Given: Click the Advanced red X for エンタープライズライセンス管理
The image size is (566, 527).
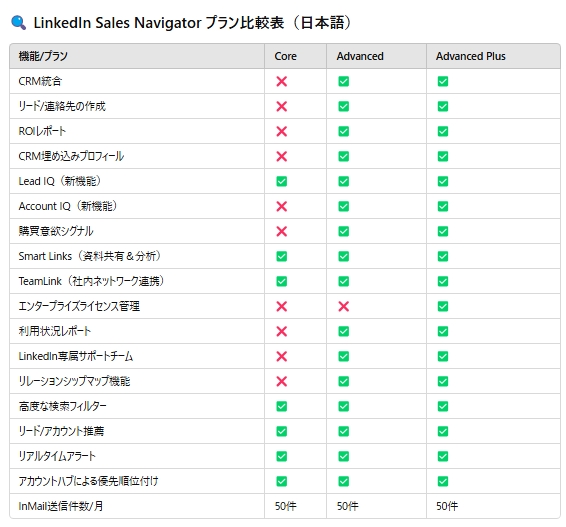Looking at the screenshot, I should [x=344, y=306].
